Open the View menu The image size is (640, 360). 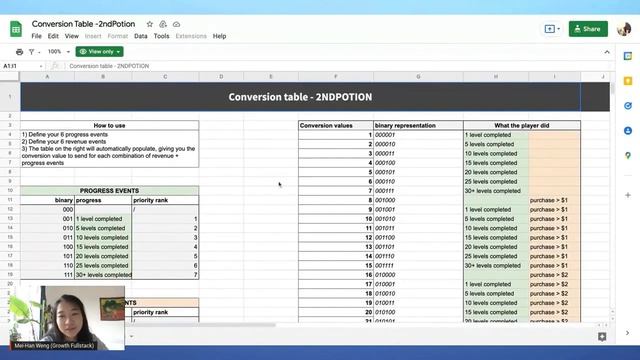(x=71, y=36)
